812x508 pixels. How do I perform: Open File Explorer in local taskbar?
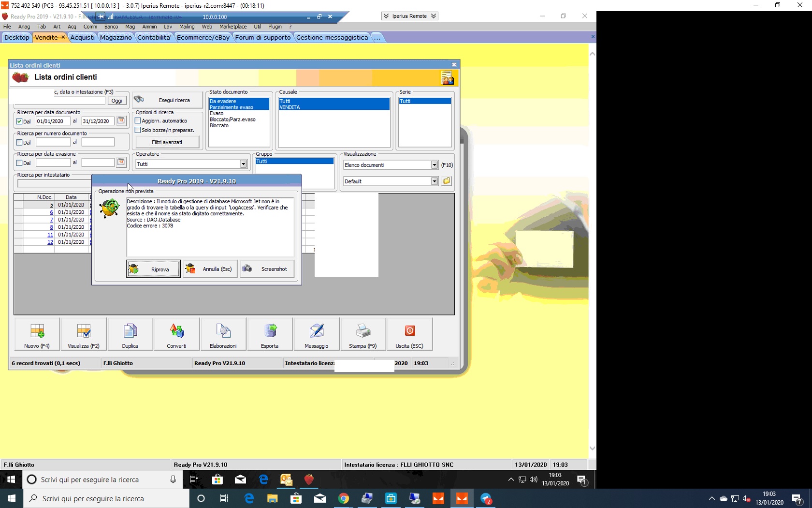point(273,498)
